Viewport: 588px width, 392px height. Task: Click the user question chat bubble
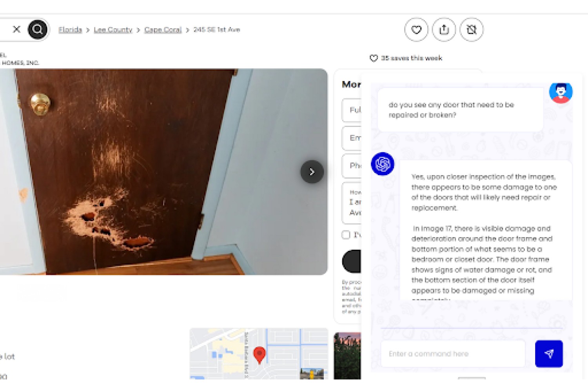click(460, 110)
